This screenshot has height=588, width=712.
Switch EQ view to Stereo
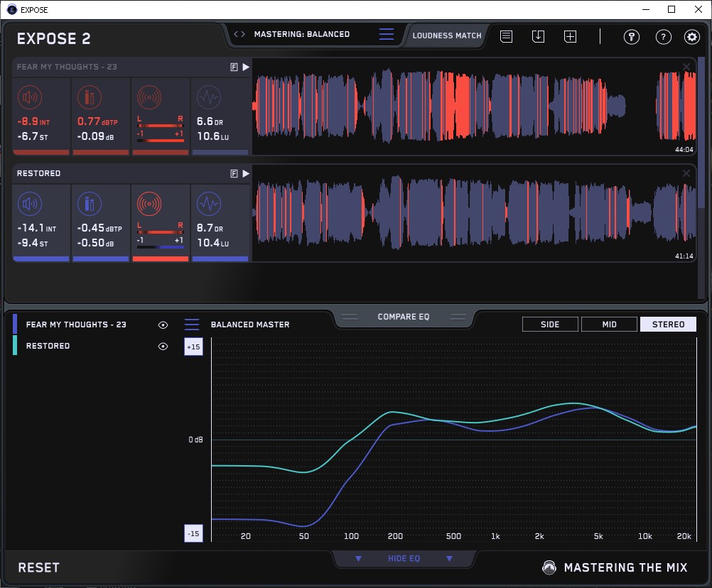pyautogui.click(x=669, y=325)
